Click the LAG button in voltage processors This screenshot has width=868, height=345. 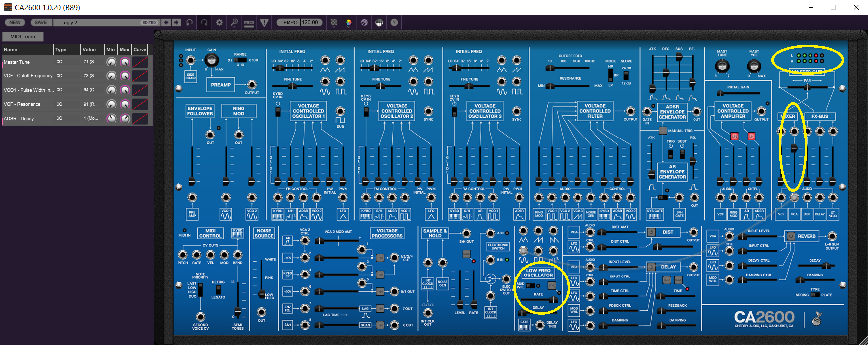[365, 309]
